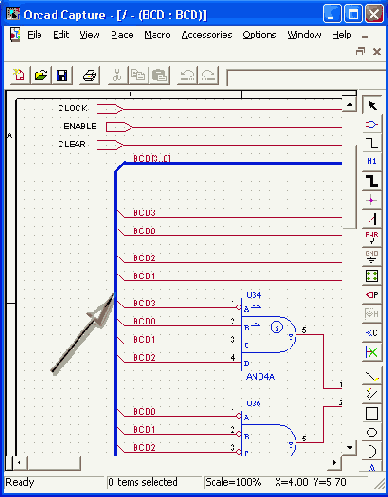Click the vertical scrollbar up arrow
The height and width of the screenshot is (497, 388).
pyautogui.click(x=349, y=105)
